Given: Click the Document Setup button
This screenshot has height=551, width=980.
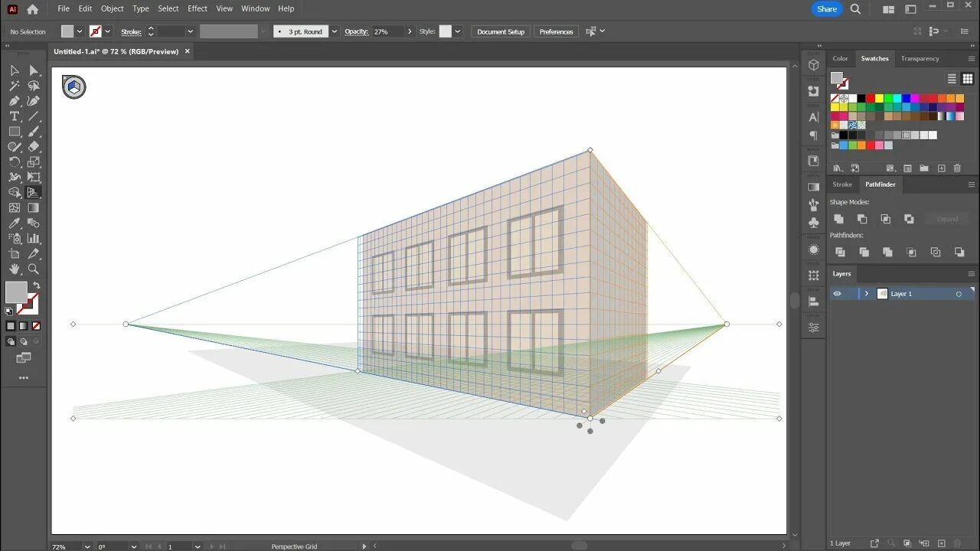Looking at the screenshot, I should 501,31.
